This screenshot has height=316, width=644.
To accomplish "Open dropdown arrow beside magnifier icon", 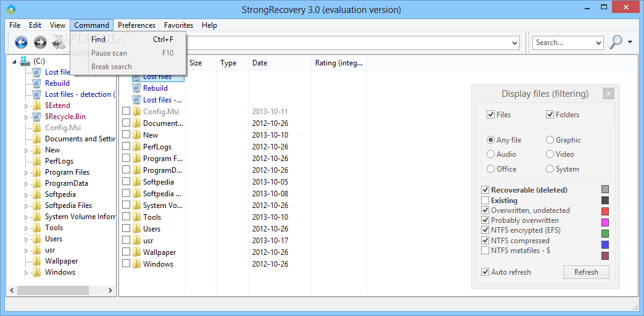I will pos(630,42).
